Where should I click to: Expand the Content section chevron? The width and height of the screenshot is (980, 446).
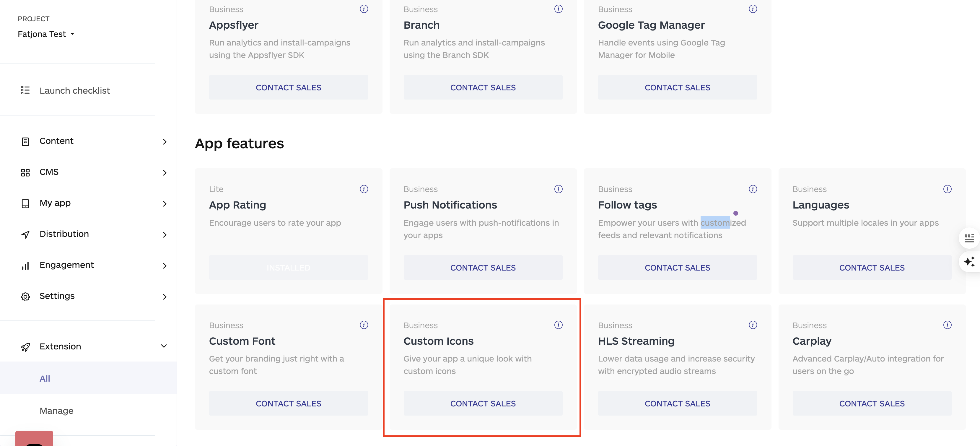164,141
